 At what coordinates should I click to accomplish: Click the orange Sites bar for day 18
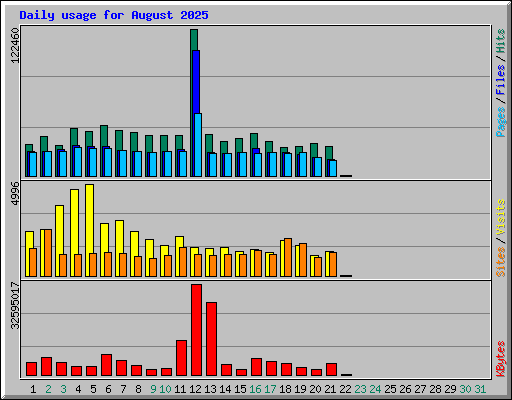tap(288, 257)
